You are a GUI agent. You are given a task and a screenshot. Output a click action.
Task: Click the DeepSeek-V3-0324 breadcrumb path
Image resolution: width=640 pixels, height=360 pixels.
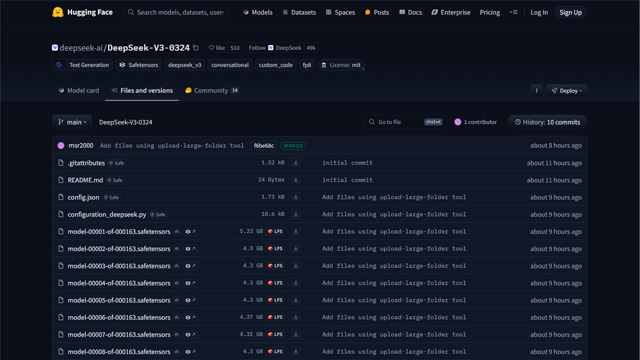(x=126, y=122)
